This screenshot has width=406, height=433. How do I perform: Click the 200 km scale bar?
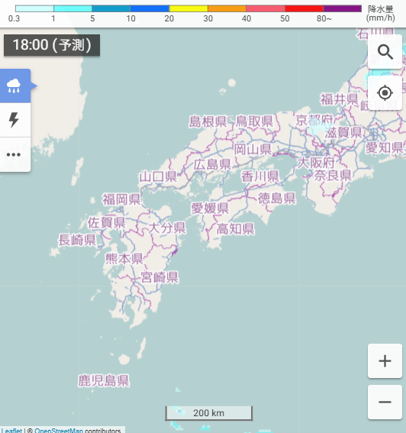[209, 413]
